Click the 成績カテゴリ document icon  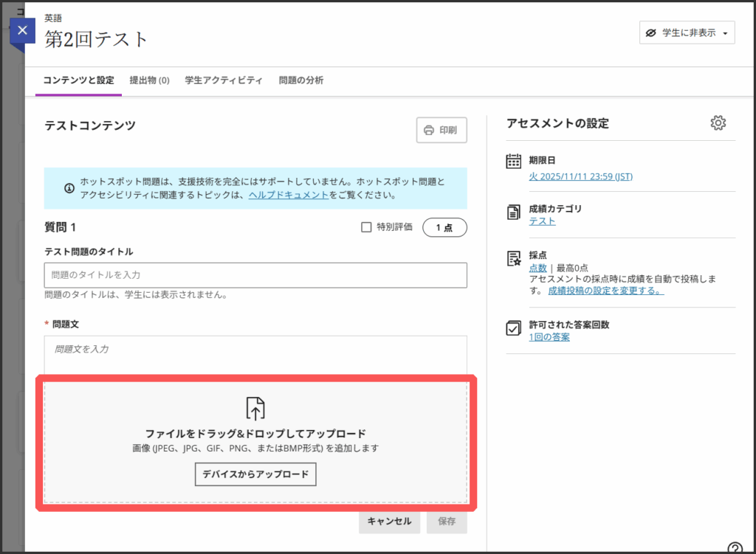pyautogui.click(x=514, y=212)
